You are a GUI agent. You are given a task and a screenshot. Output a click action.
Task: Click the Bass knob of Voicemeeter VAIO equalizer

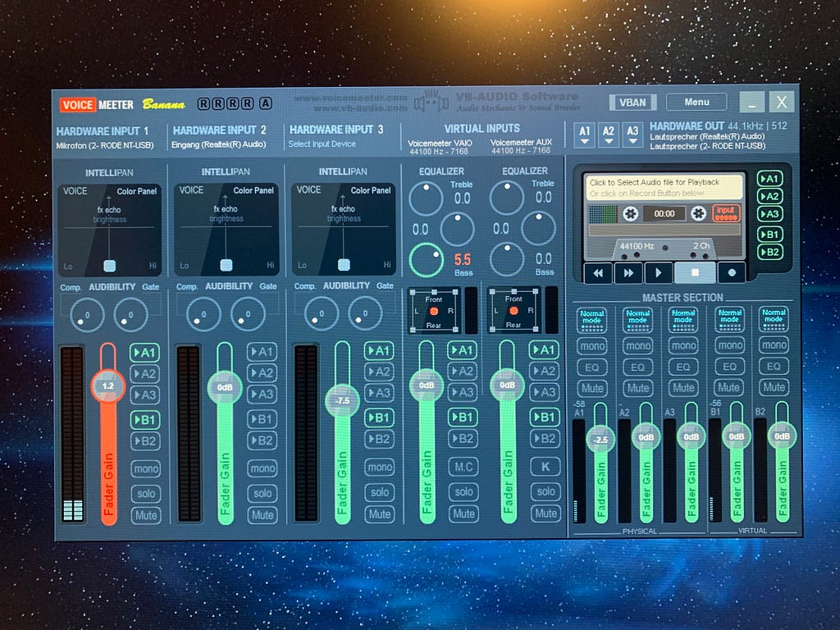(426, 260)
